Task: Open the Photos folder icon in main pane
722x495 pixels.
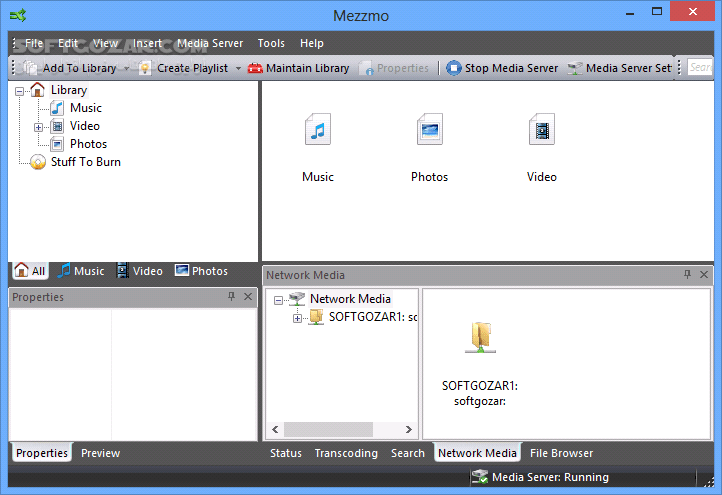Action: (429, 131)
